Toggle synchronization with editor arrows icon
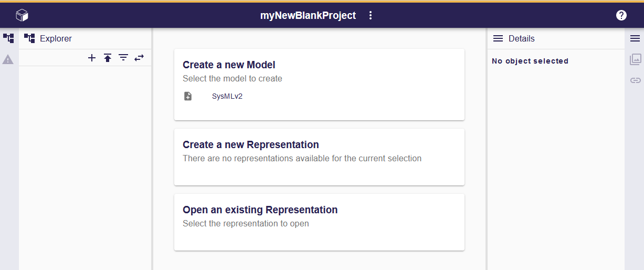The image size is (644, 270). coord(139,58)
